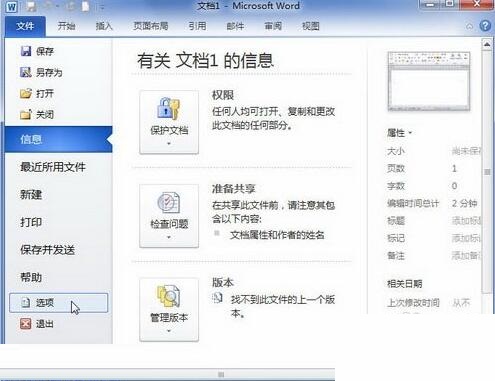This screenshot has height=381, width=495.
Task: Open the 管理版本 dropdown button
Action: coord(169,310)
